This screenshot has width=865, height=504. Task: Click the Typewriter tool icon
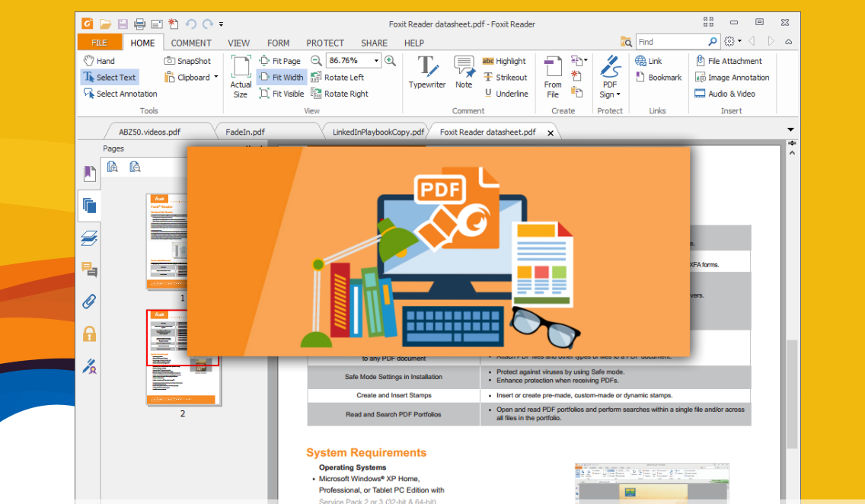426,69
